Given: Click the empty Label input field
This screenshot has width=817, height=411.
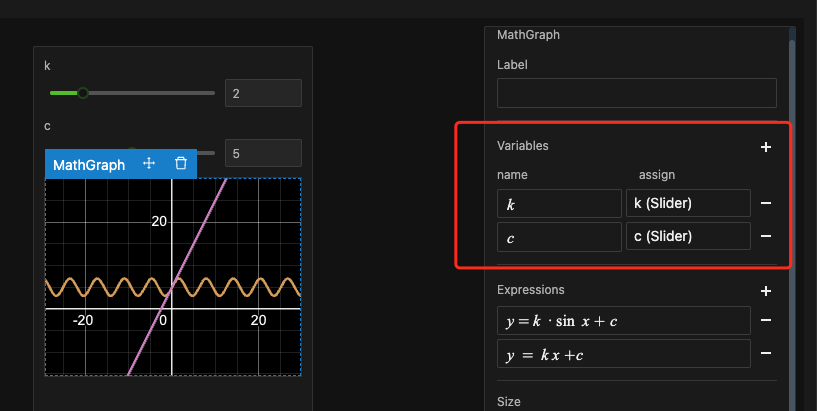Looking at the screenshot, I should pos(637,93).
